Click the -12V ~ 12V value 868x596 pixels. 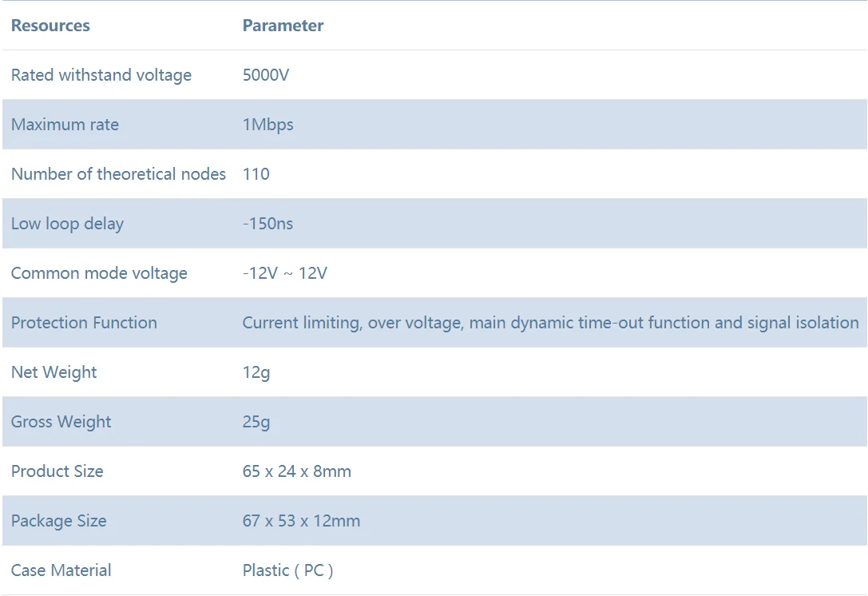284,273
